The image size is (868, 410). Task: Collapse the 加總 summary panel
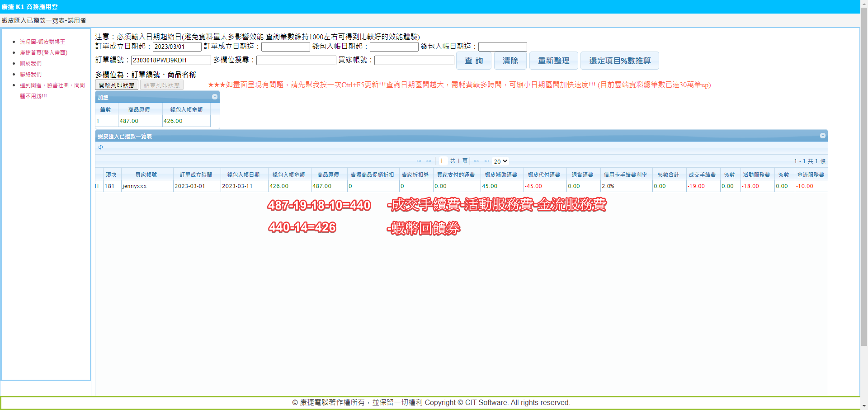pyautogui.click(x=215, y=97)
